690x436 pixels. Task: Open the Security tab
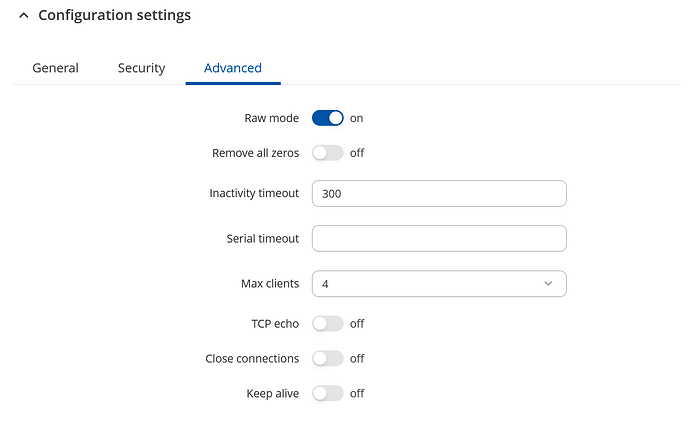click(141, 68)
